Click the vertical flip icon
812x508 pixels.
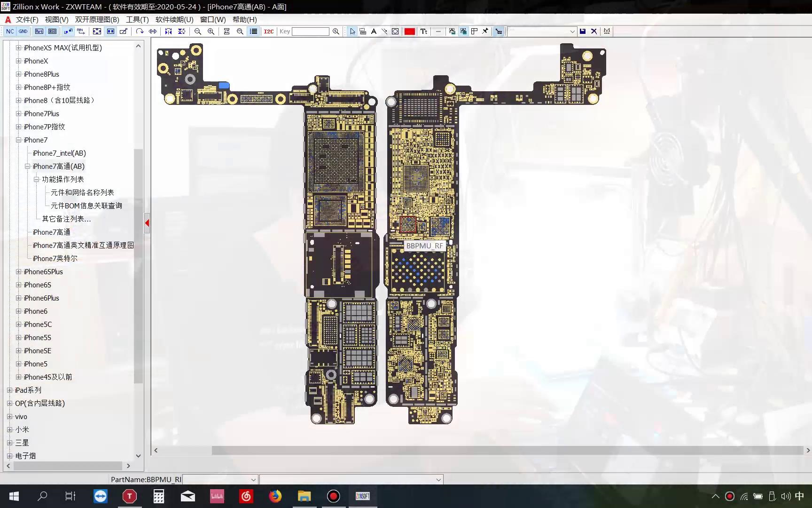tap(181, 32)
